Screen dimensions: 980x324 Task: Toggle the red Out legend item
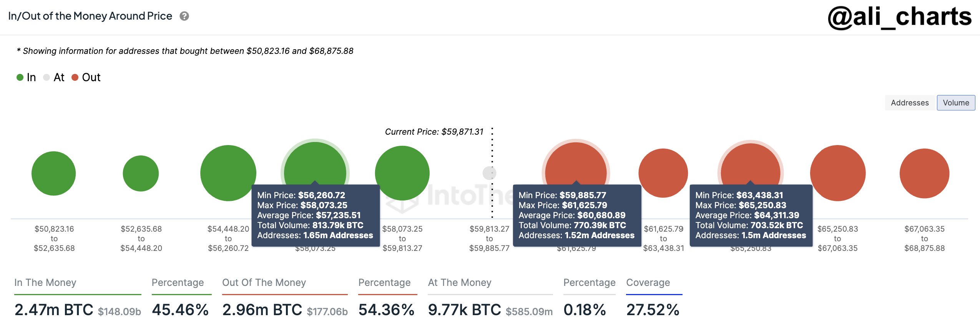(86, 77)
